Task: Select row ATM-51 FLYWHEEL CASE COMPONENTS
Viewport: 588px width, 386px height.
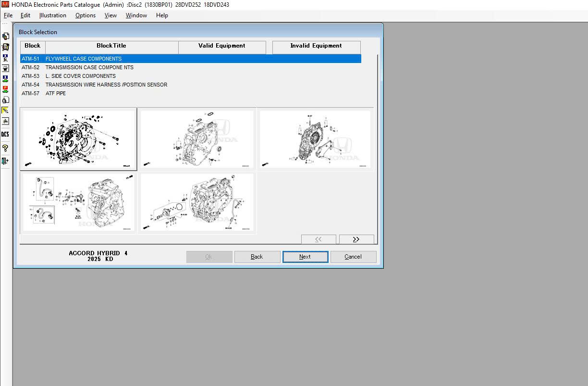Action: point(191,59)
